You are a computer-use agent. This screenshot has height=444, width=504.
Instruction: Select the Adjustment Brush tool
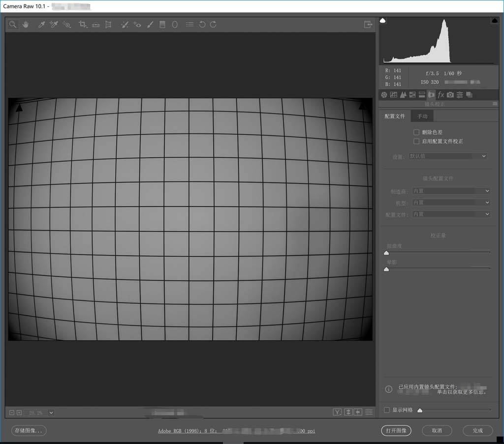[150, 24]
